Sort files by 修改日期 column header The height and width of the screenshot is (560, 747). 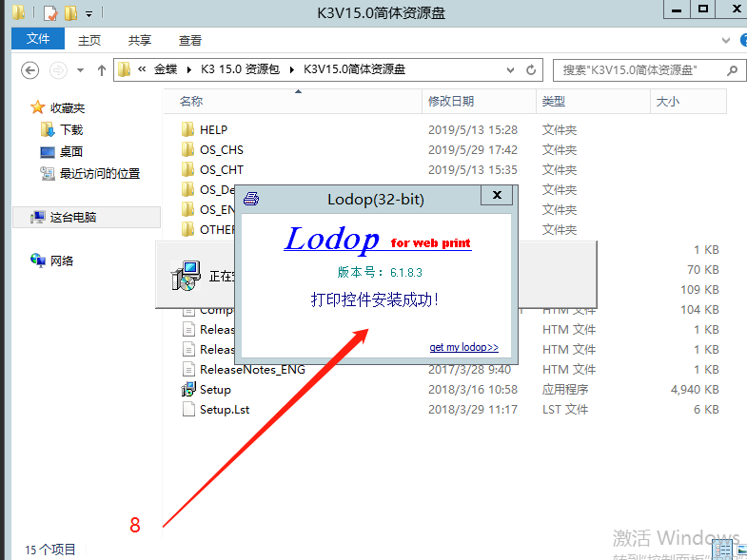click(479, 101)
